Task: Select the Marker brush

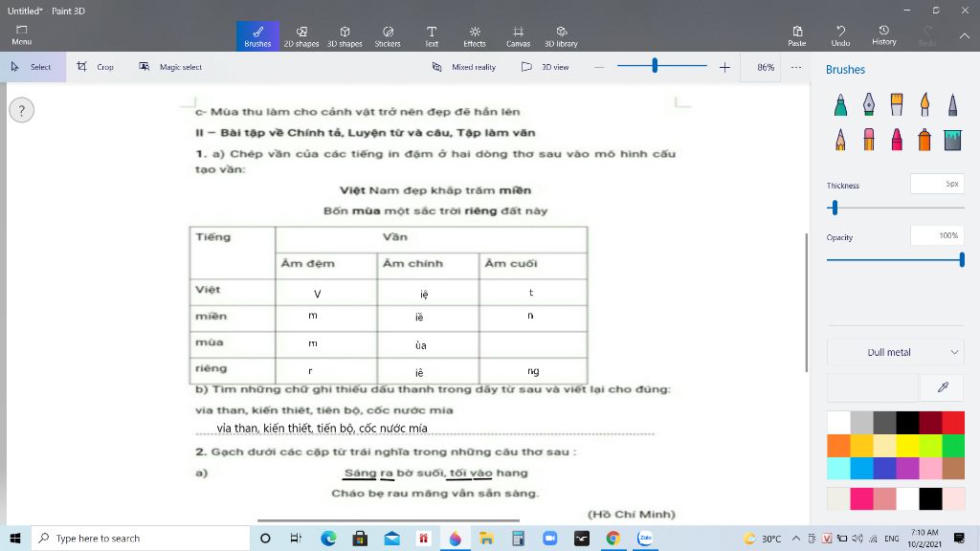Action: tap(840, 104)
